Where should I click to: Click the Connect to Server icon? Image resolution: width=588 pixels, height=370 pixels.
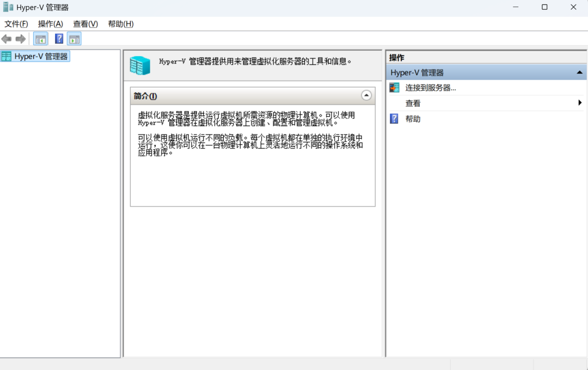click(394, 88)
